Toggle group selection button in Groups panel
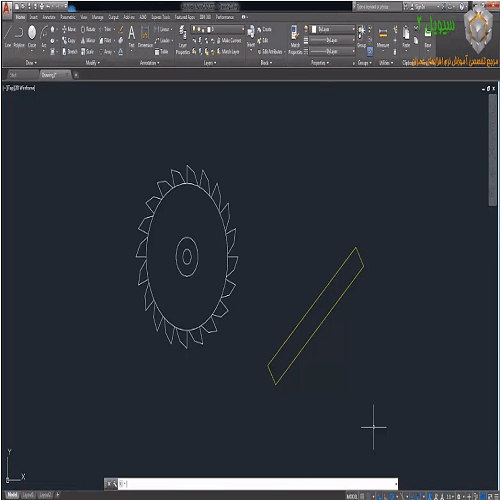The width and height of the screenshot is (500, 500). (370, 51)
